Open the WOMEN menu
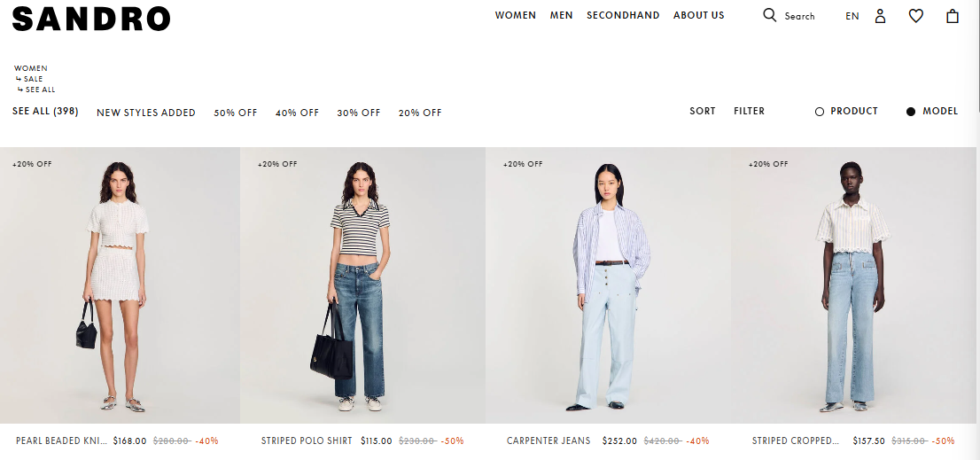 [515, 15]
